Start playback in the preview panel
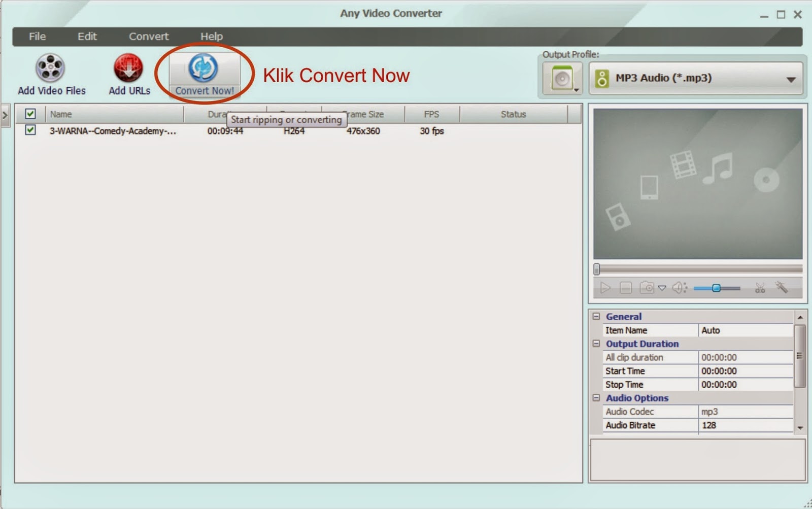Viewport: 812px width, 509px height. (604, 287)
